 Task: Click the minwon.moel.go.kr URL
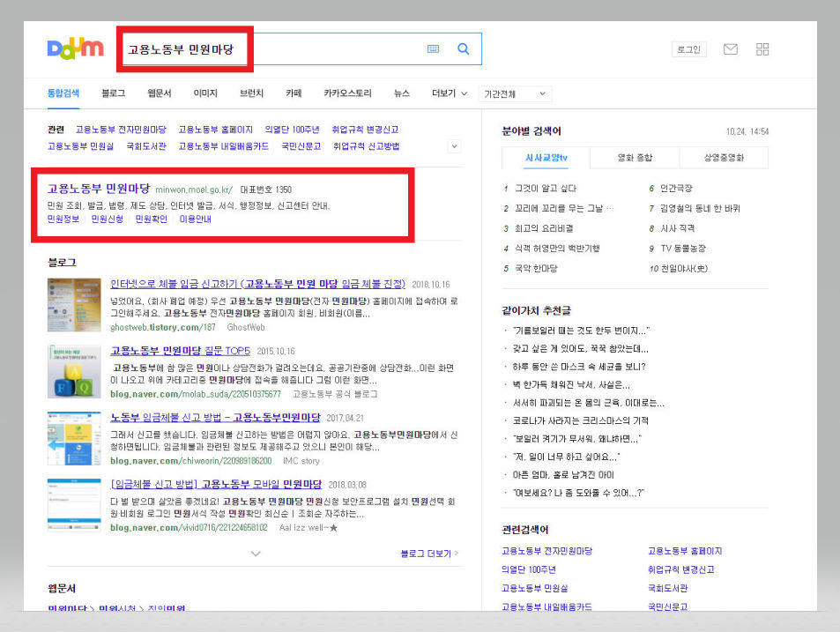click(x=194, y=190)
